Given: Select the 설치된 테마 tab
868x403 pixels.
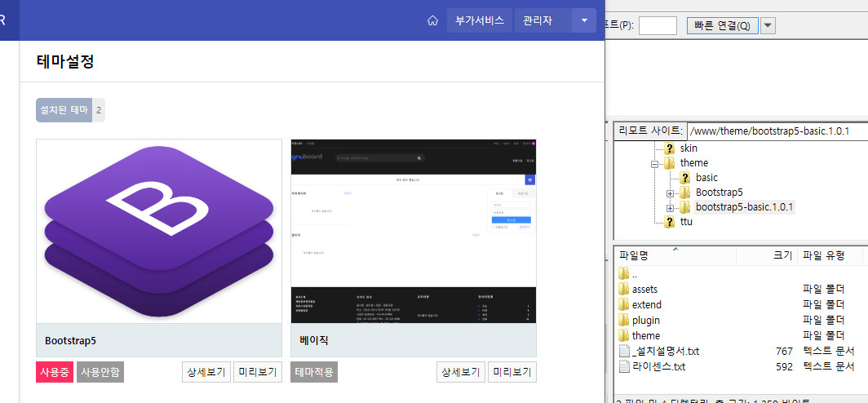Looking at the screenshot, I should point(64,110).
